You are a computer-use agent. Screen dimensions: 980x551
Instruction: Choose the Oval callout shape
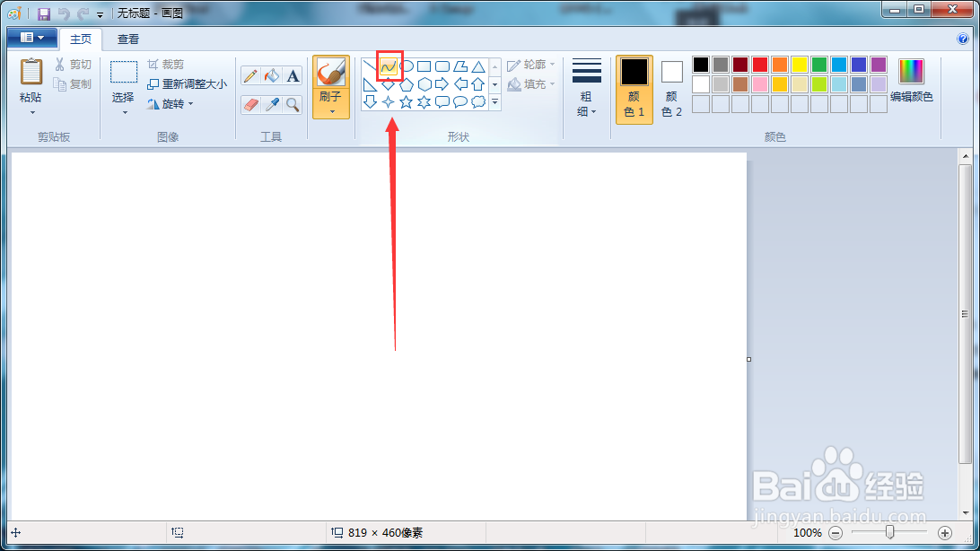(x=460, y=101)
